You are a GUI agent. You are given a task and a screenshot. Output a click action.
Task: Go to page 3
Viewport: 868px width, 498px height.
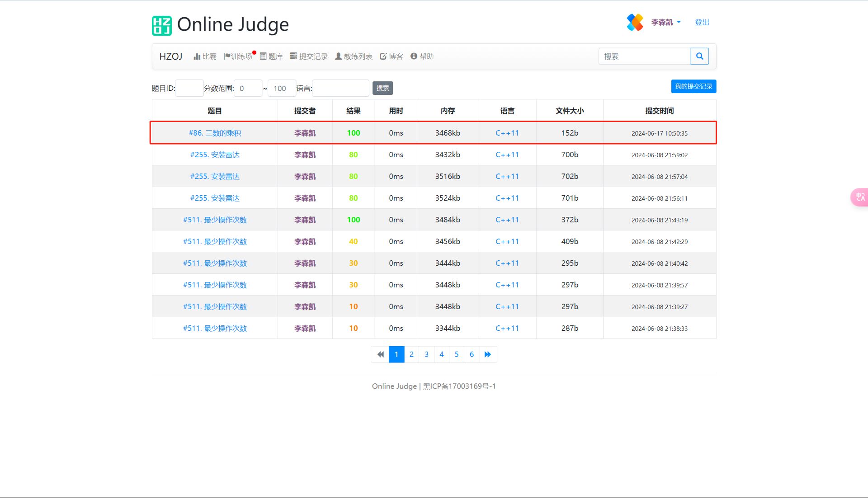[x=426, y=354]
